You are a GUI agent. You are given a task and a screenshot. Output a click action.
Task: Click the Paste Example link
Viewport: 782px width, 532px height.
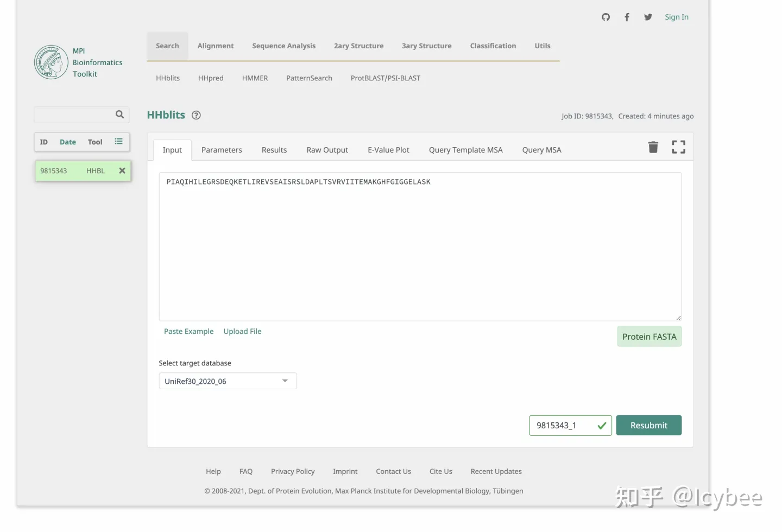pos(188,331)
